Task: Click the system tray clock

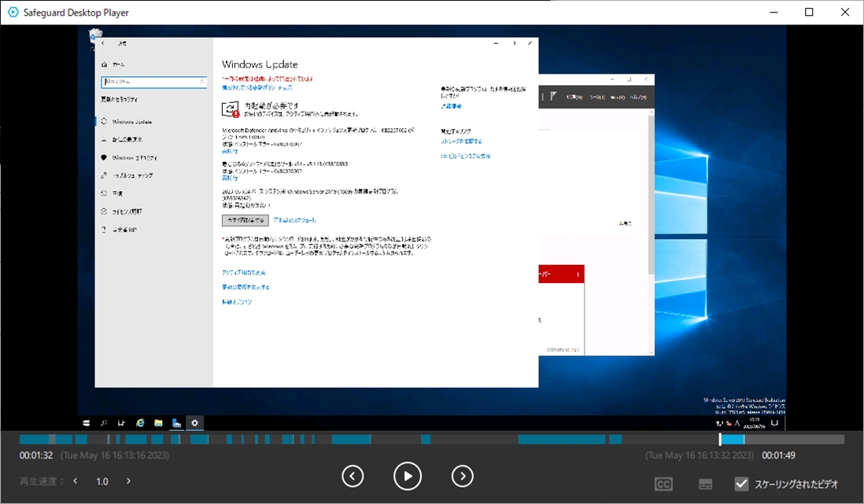Action: click(x=754, y=423)
